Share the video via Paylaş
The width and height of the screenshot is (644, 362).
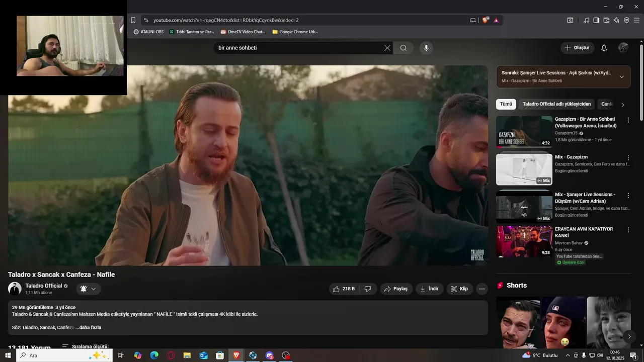click(396, 289)
